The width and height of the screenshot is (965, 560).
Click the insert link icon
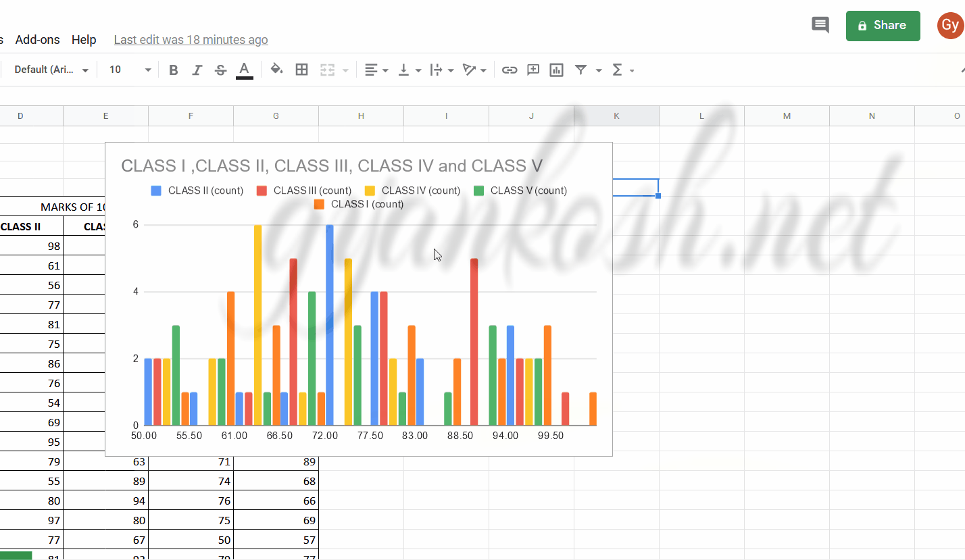pos(509,70)
